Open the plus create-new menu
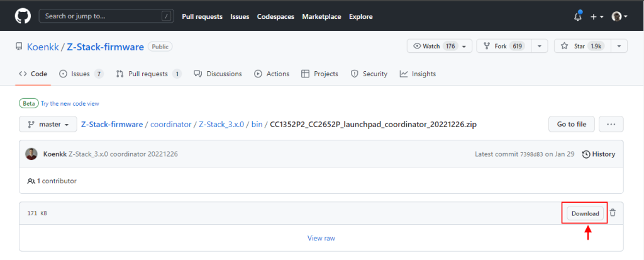Image resolution: width=644 pixels, height=260 pixels. [596, 16]
